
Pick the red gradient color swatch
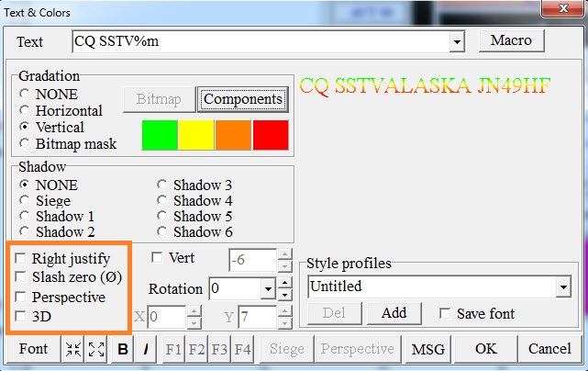click(x=271, y=135)
